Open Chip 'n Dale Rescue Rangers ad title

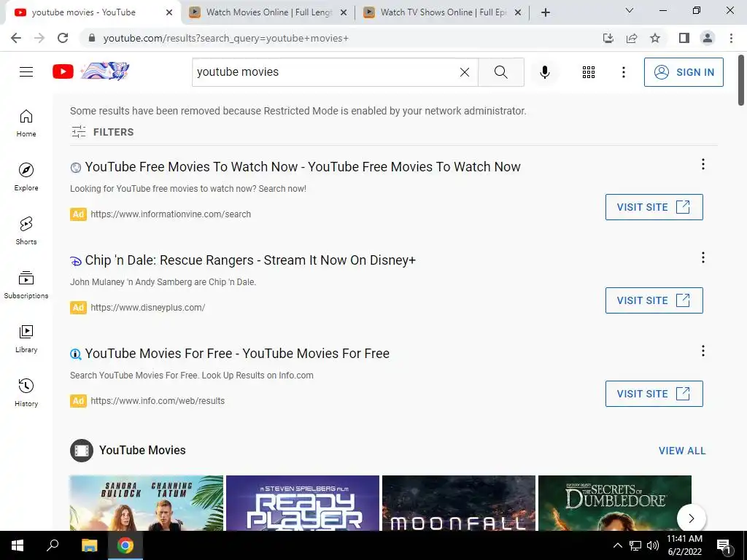coord(250,260)
